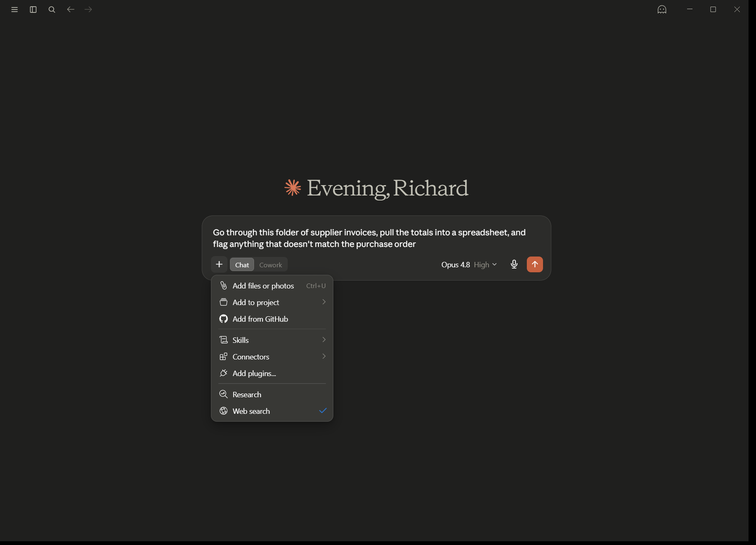The height and width of the screenshot is (545, 756).
Task: Click the globe Web search icon
Action: (x=223, y=411)
